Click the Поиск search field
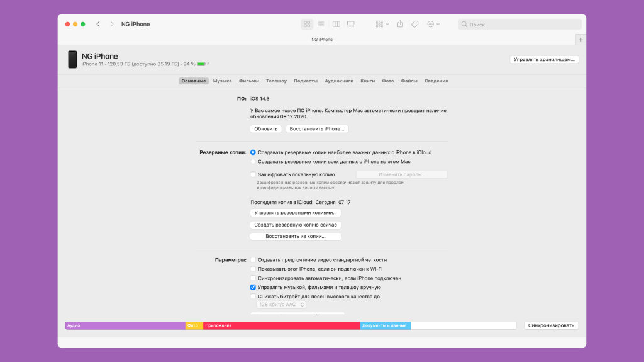The height and width of the screenshot is (362, 644). click(519, 25)
